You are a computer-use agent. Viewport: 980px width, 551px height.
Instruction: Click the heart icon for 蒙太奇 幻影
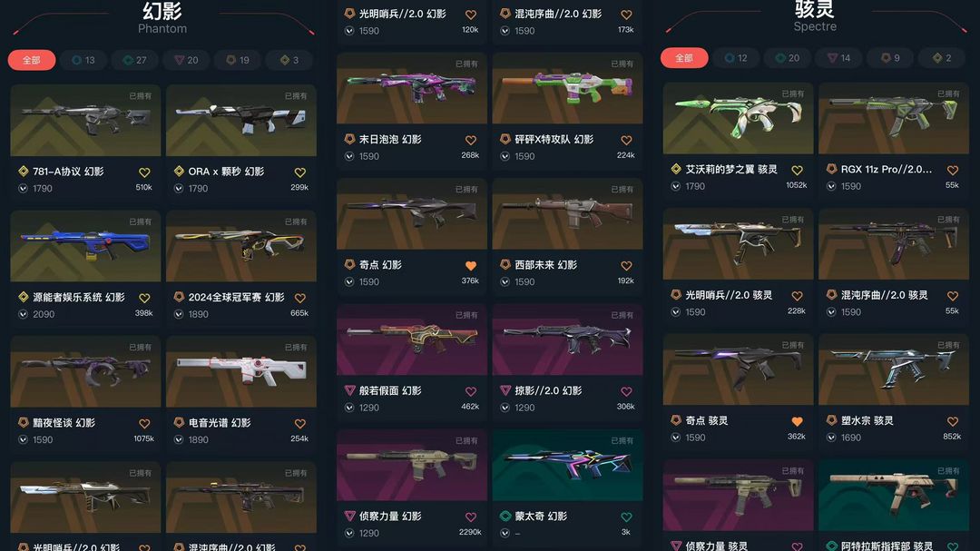(x=626, y=517)
